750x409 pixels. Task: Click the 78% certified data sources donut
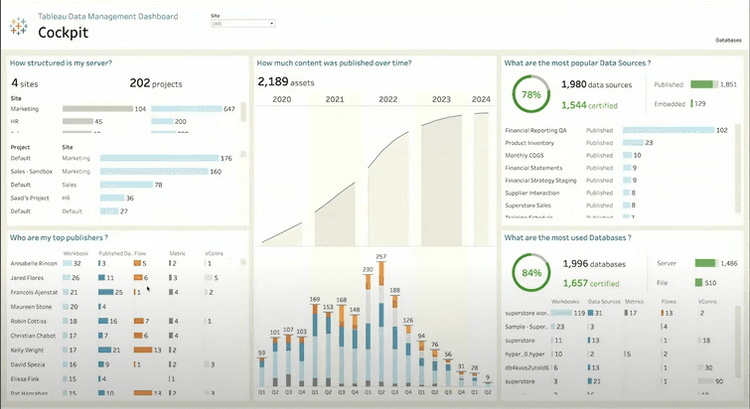531,94
